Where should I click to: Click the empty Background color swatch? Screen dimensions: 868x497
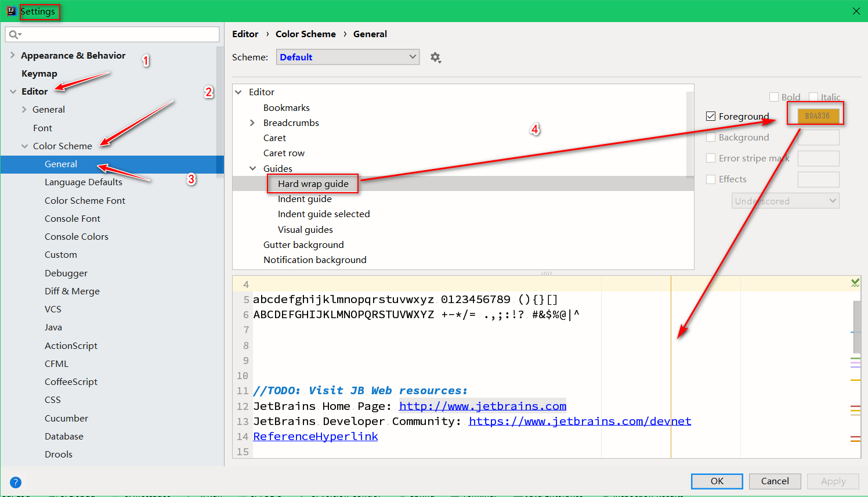(818, 137)
